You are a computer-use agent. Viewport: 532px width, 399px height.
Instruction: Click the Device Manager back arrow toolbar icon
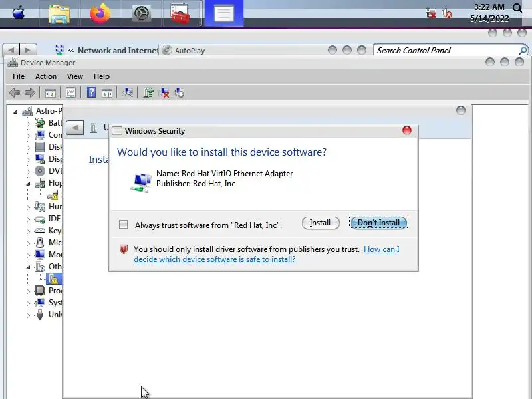[15, 92]
